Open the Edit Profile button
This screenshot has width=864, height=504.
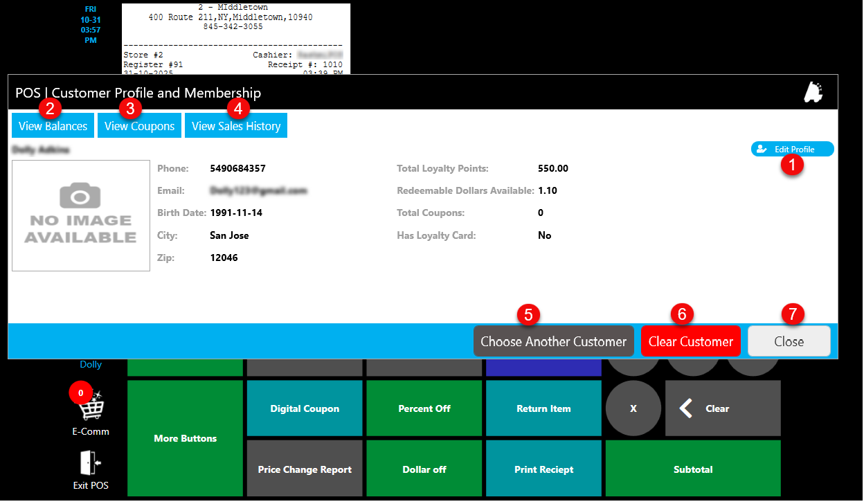point(792,149)
